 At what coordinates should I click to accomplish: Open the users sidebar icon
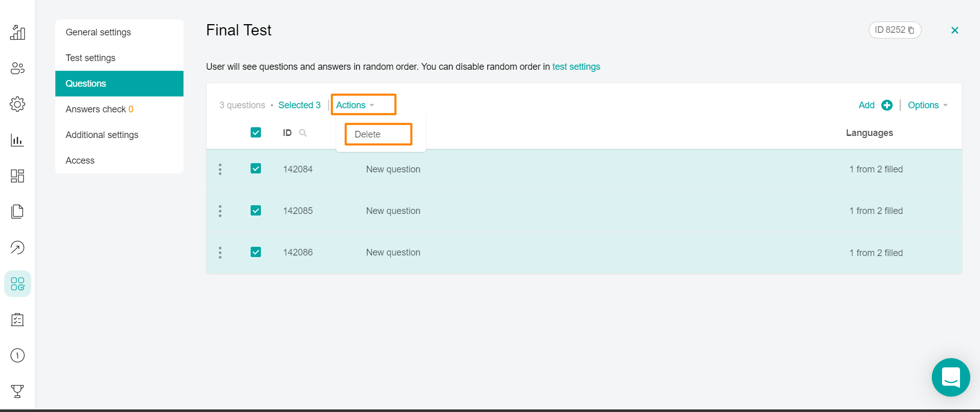(17, 68)
